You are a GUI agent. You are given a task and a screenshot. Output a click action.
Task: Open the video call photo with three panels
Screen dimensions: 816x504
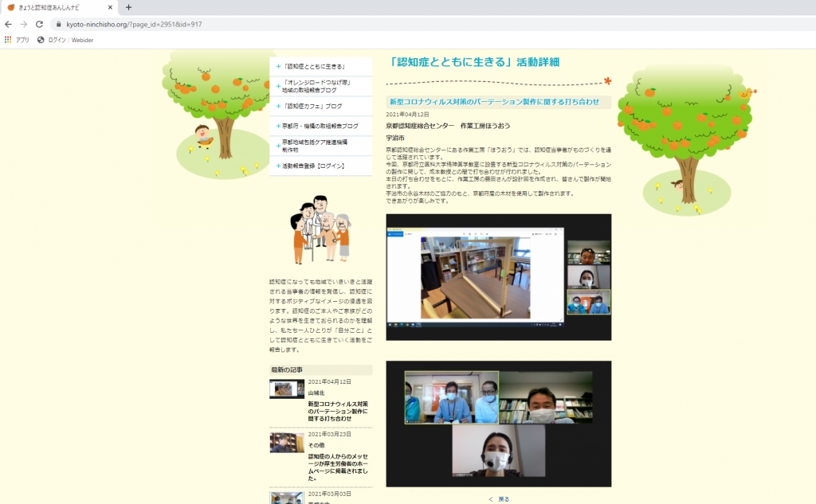[x=499, y=424]
